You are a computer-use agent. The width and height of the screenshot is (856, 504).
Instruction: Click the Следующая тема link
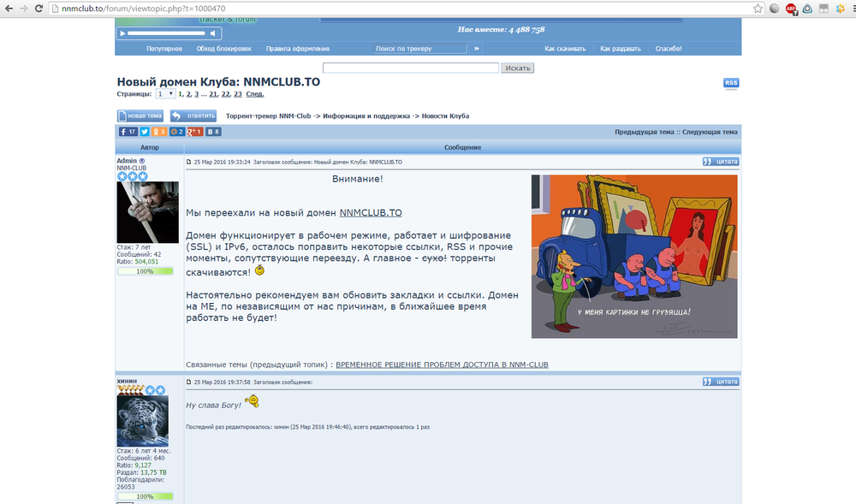coord(710,132)
